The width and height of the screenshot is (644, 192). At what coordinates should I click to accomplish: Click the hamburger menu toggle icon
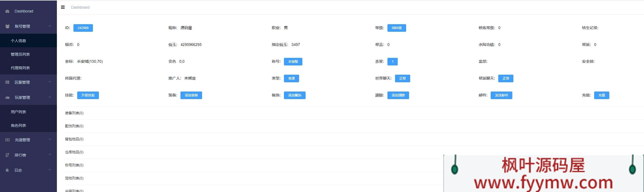[x=63, y=7]
